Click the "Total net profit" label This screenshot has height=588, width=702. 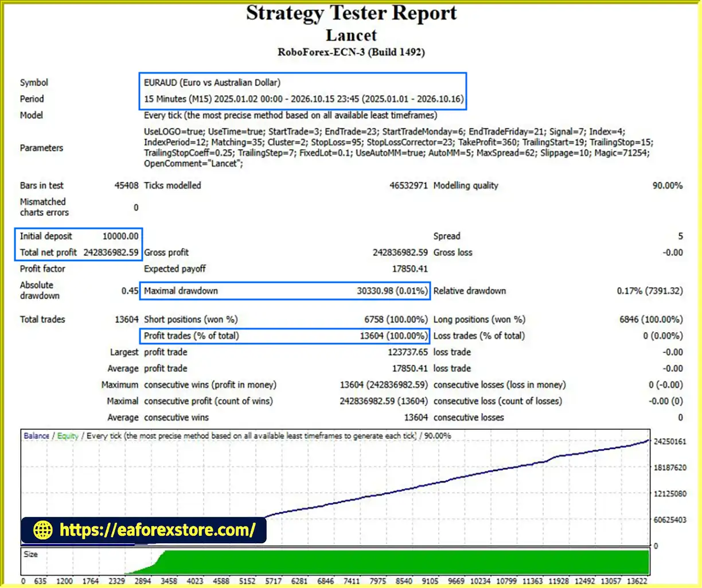click(x=48, y=252)
